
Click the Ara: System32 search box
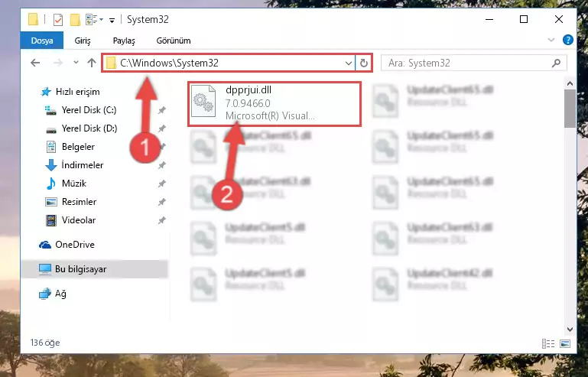pos(473,63)
